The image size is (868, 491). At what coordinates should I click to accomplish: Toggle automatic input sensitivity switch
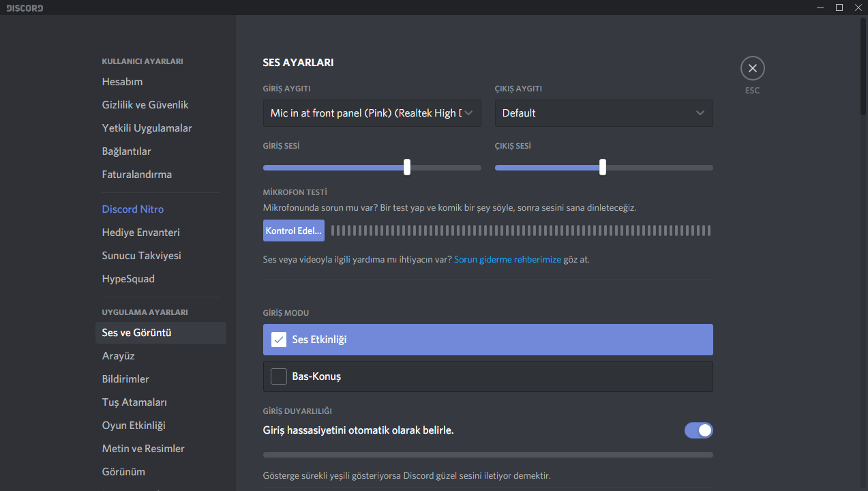pyautogui.click(x=699, y=430)
